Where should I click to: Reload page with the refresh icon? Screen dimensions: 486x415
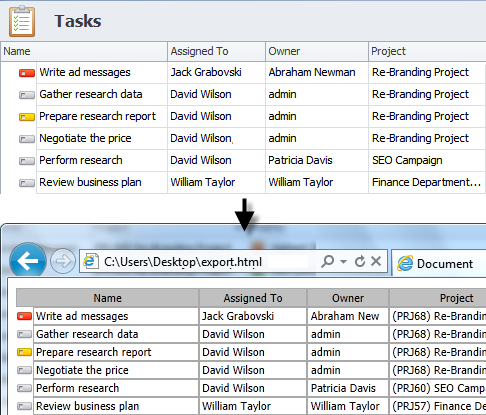(360, 261)
